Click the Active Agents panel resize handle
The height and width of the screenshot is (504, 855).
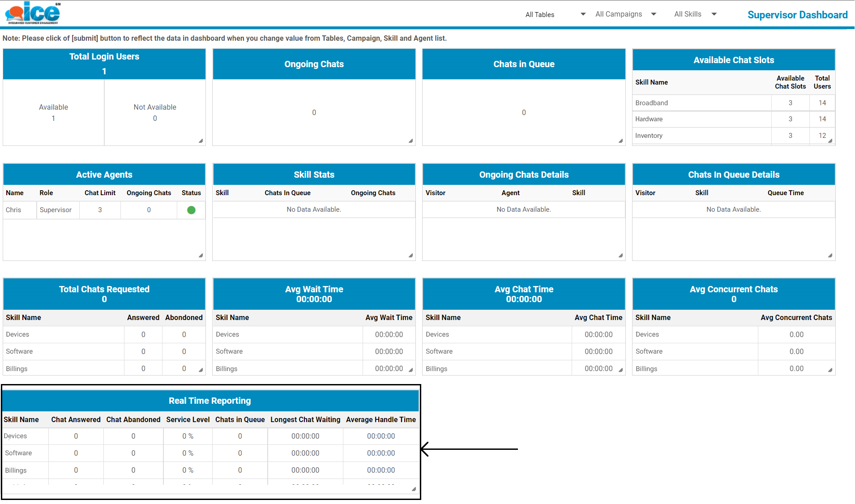201,256
